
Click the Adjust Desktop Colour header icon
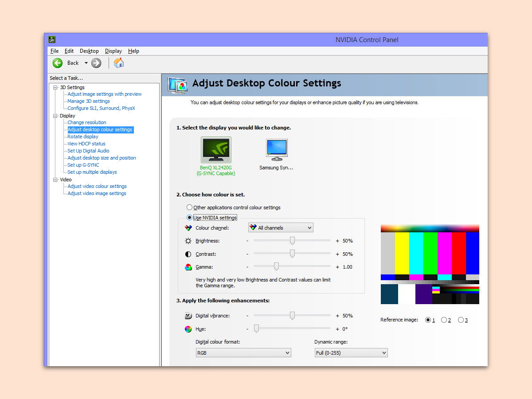[x=178, y=85]
